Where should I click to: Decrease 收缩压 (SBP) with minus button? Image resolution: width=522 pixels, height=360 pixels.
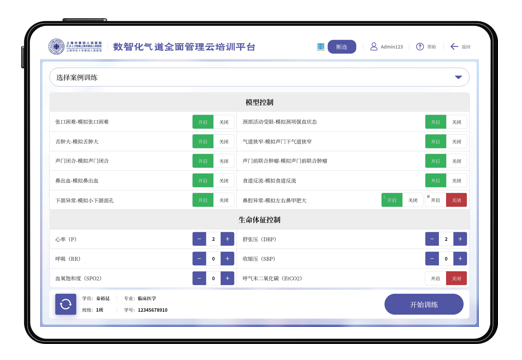432,259
